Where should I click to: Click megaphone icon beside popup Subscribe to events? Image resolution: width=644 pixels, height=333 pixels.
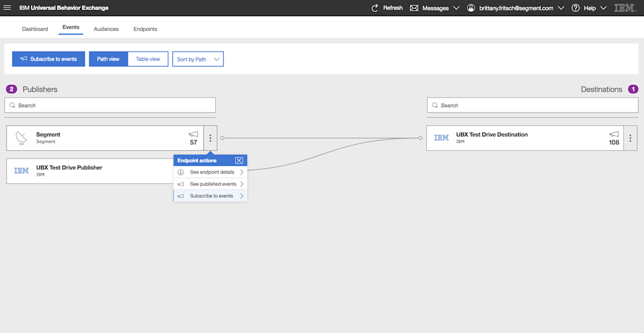coord(181,196)
